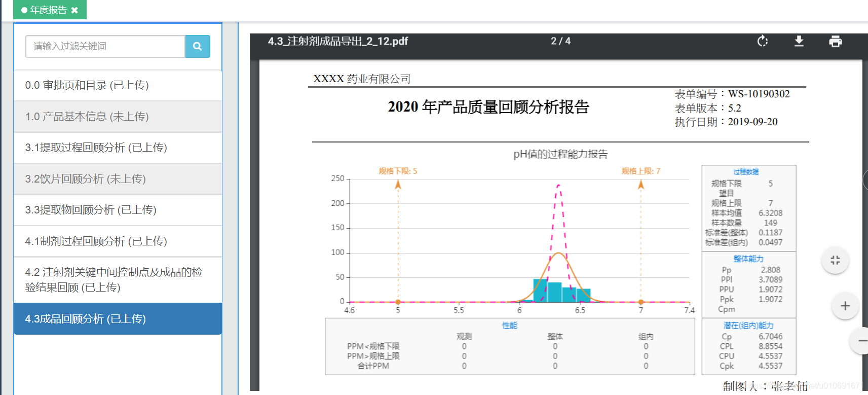Click the page indicator 2 / 4
The height and width of the screenshot is (395, 868).
click(x=560, y=41)
